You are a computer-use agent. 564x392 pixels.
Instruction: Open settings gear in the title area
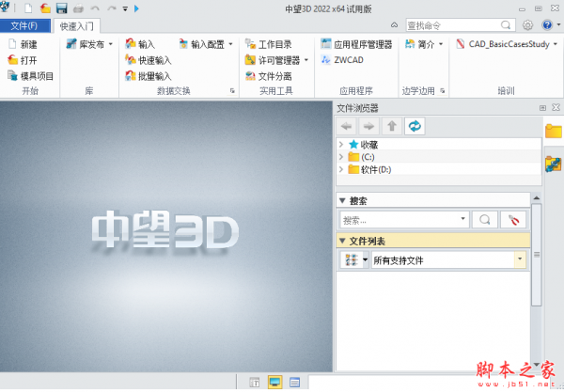pos(527,25)
